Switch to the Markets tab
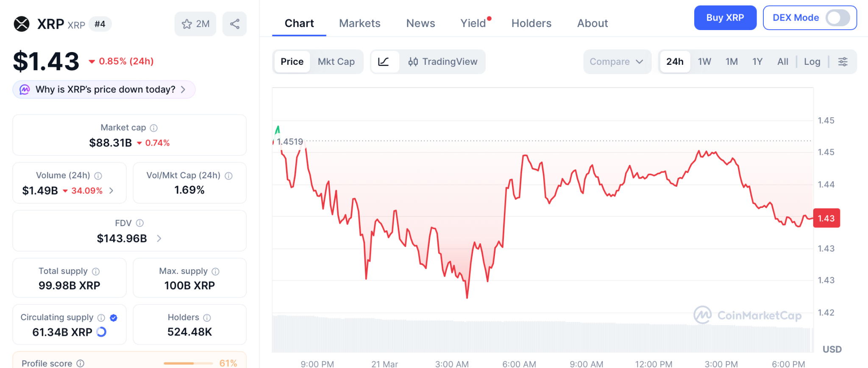 359,23
